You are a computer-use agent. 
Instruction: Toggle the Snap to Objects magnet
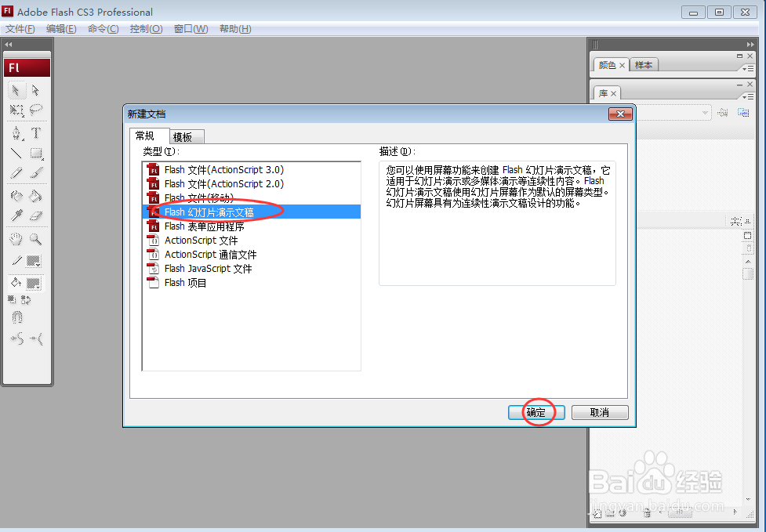pos(16,318)
